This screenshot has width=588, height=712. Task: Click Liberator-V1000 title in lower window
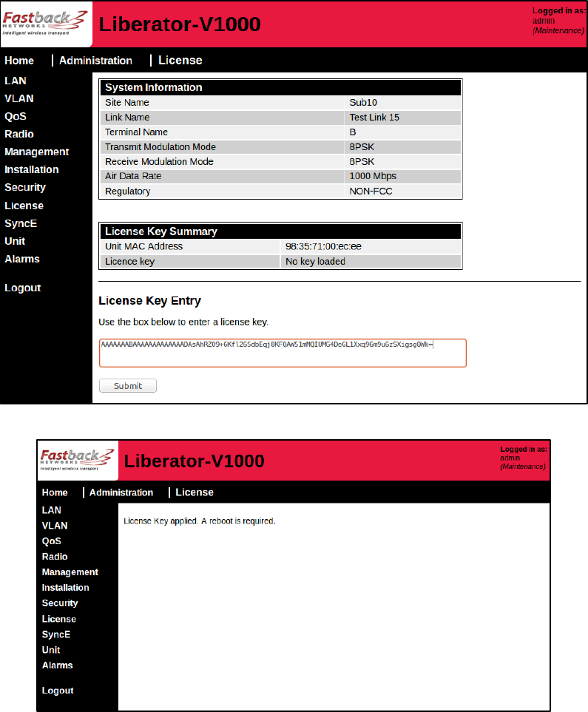coord(194,461)
